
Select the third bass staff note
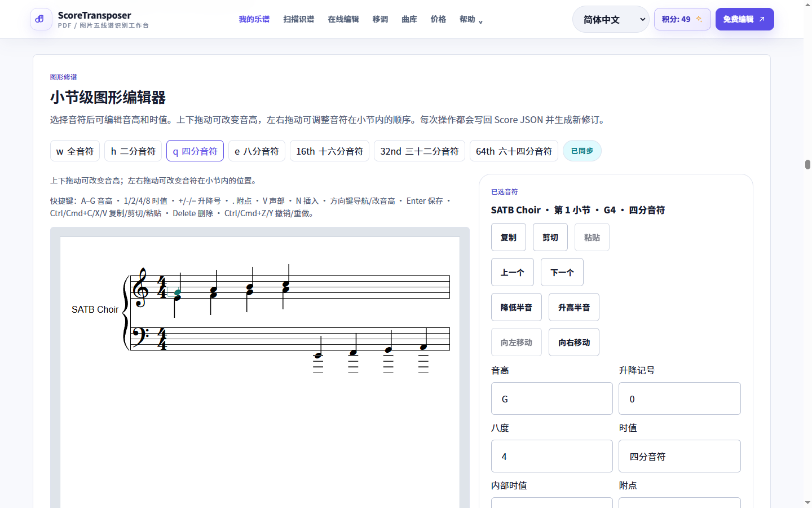coord(389,349)
